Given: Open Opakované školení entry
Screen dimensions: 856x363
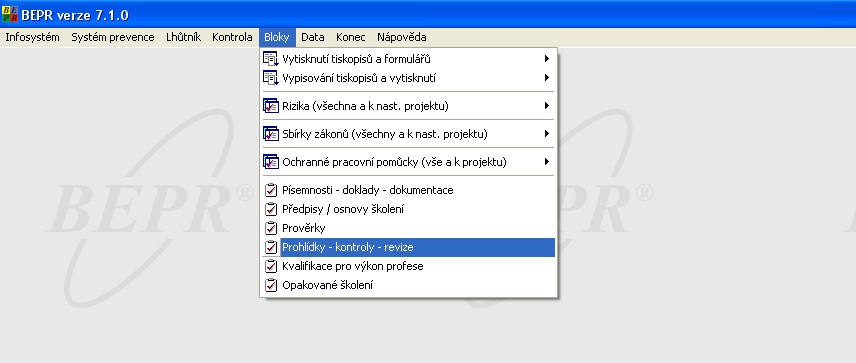Looking at the screenshot, I should pos(408,285).
